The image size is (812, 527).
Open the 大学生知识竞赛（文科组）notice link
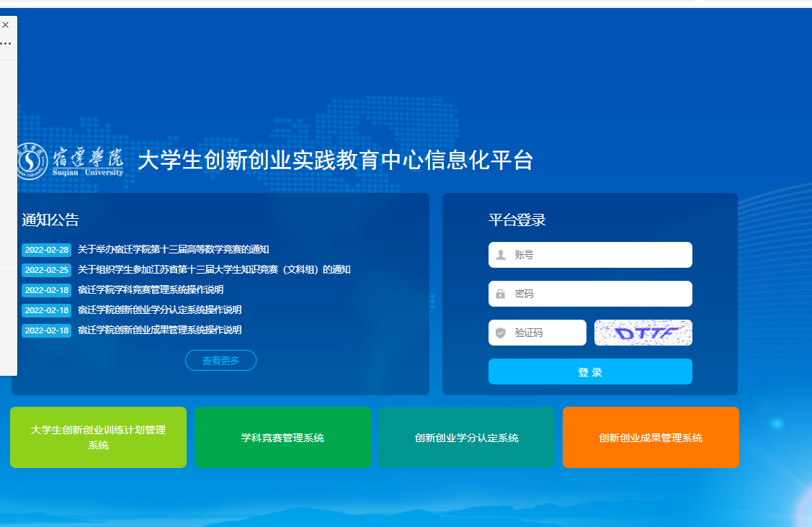[214, 270]
